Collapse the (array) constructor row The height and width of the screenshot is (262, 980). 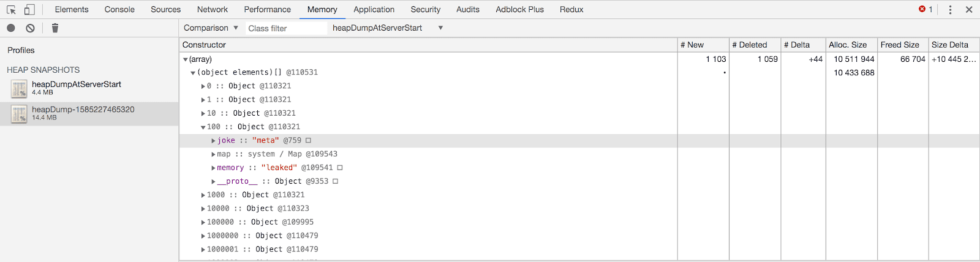(x=186, y=59)
